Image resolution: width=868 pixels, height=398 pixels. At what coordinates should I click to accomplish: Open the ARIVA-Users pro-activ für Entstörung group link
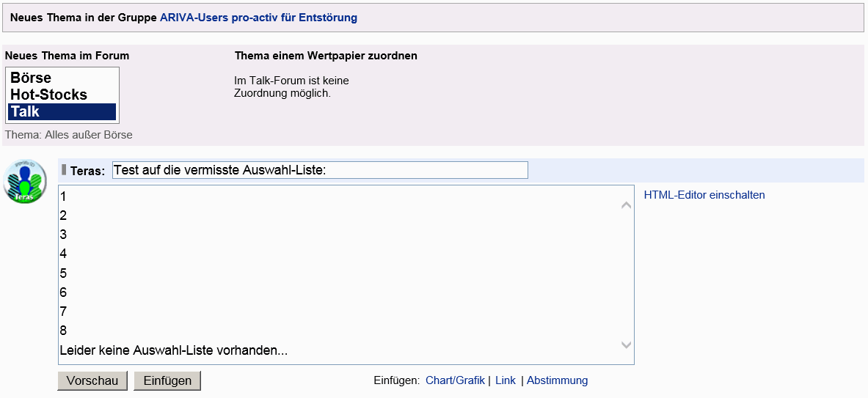point(258,18)
